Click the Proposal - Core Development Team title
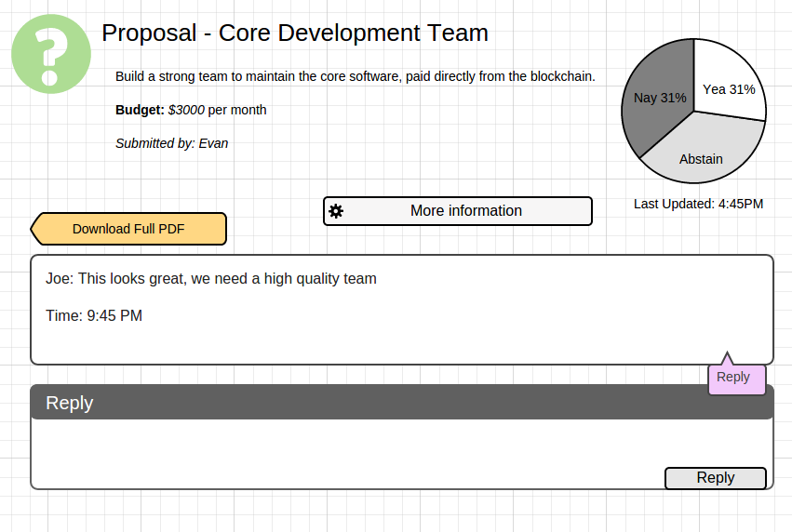Viewport: 792px width, 532px height. [x=295, y=33]
